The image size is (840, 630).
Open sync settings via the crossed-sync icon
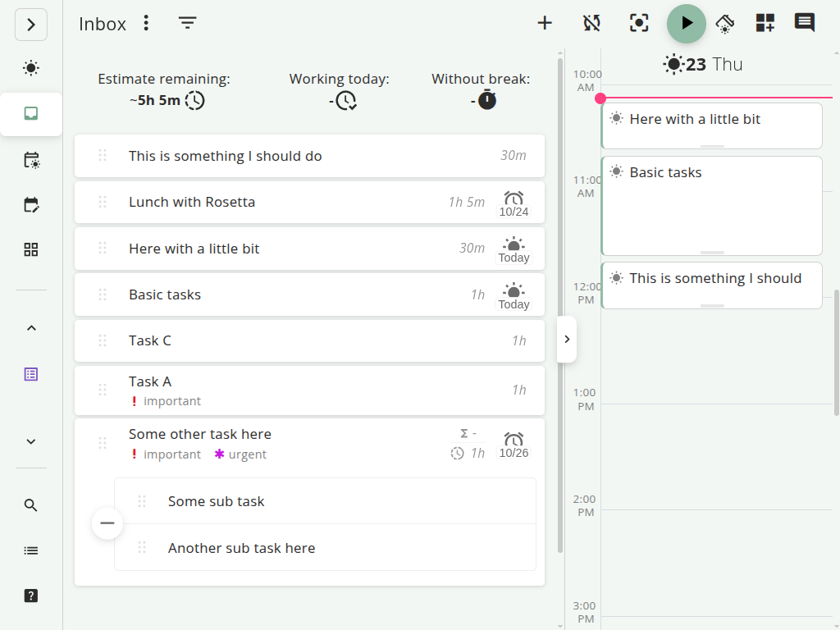[591, 23]
